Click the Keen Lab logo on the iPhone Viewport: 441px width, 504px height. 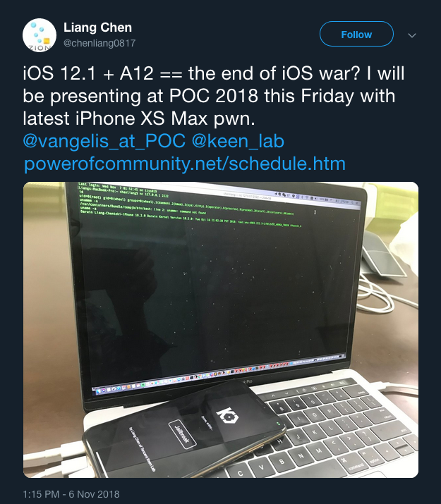pyautogui.click(x=227, y=416)
